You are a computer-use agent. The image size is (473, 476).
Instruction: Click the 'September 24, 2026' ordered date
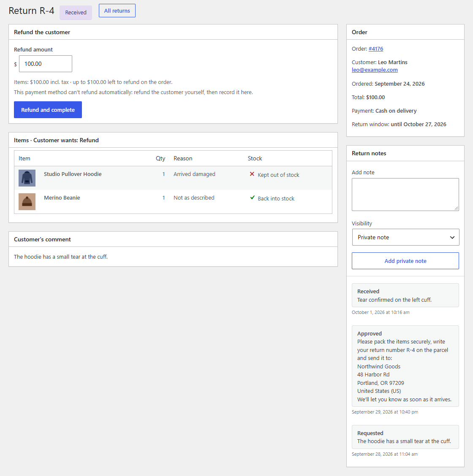(400, 84)
